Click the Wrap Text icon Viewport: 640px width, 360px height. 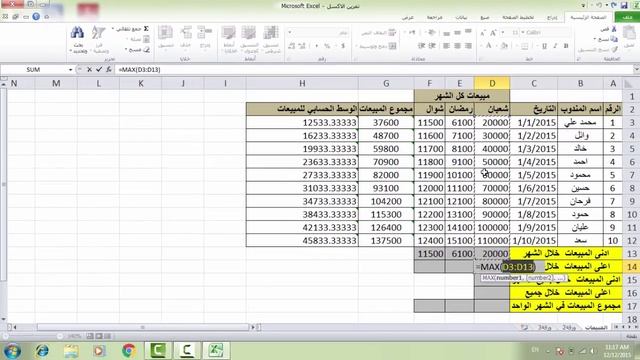pos(392,32)
